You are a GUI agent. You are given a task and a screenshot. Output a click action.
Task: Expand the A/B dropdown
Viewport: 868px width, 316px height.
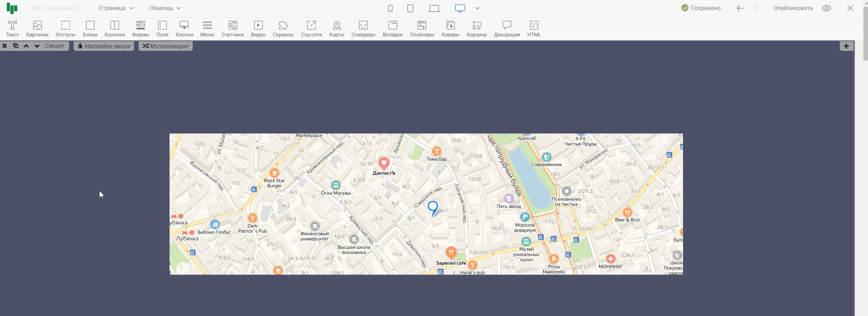tap(56, 8)
